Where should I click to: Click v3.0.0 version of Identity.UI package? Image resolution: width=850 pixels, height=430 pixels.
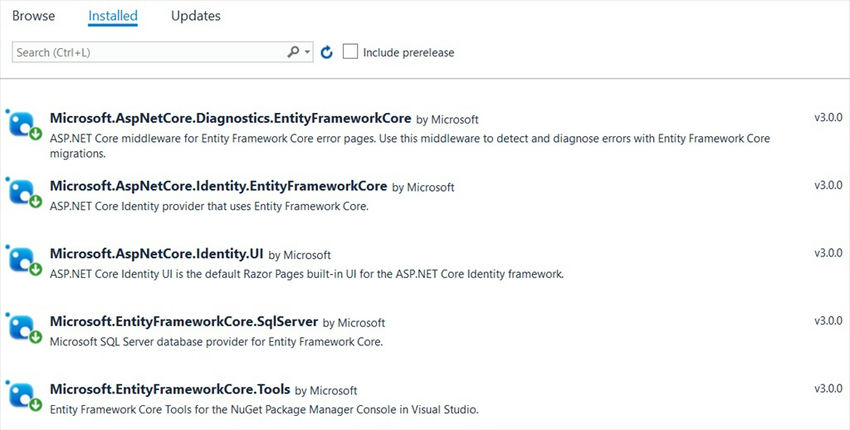tap(828, 253)
